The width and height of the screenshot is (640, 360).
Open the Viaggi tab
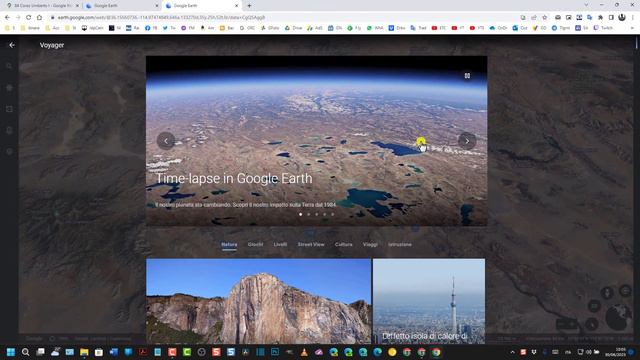pos(370,244)
